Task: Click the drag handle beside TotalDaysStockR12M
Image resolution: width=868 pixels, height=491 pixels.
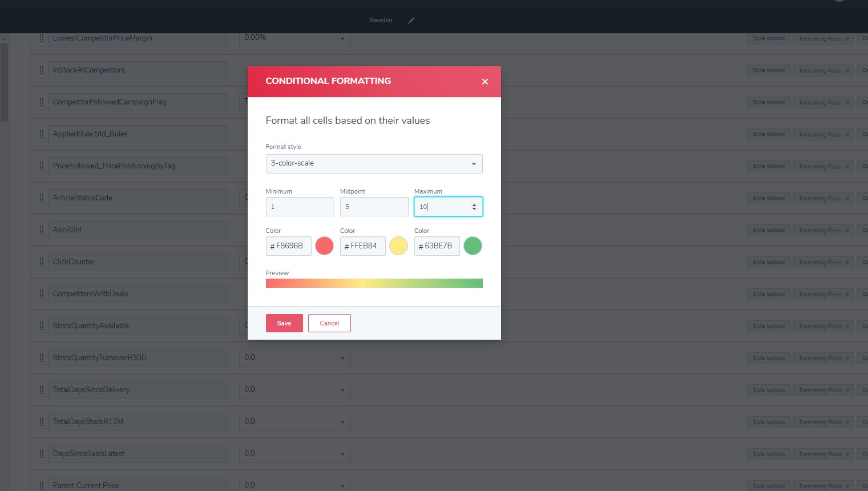Action: 41,422
